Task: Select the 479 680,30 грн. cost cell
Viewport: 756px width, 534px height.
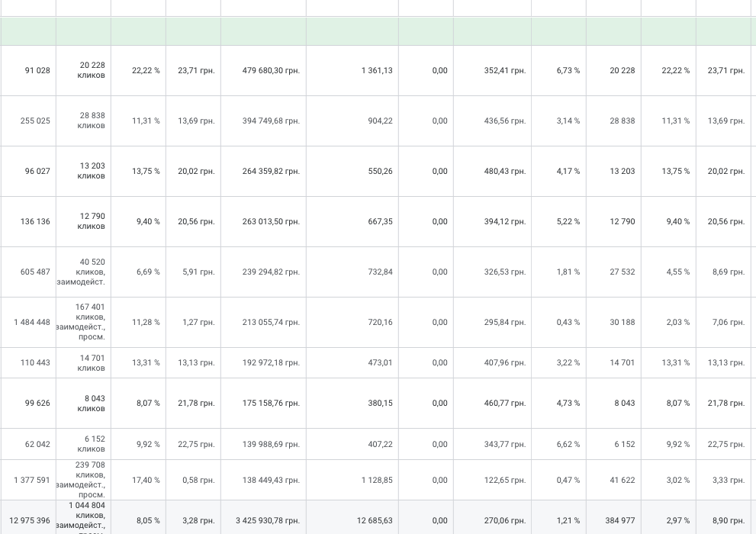Action: 271,70
